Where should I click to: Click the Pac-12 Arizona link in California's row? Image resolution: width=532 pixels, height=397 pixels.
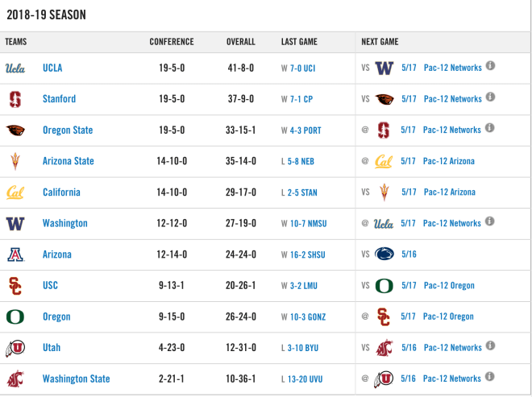pos(450,192)
